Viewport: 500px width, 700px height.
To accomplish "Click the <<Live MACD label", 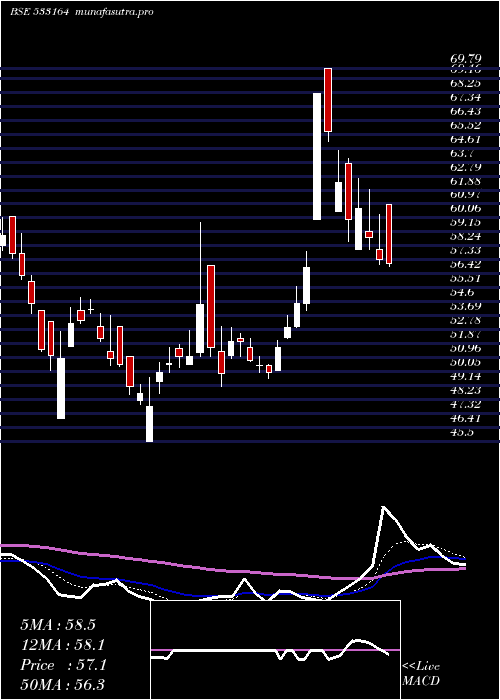I will coord(421,673).
